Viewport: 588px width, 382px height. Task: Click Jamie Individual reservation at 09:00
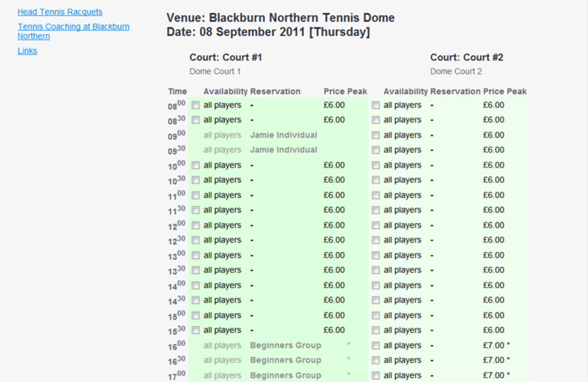point(283,135)
